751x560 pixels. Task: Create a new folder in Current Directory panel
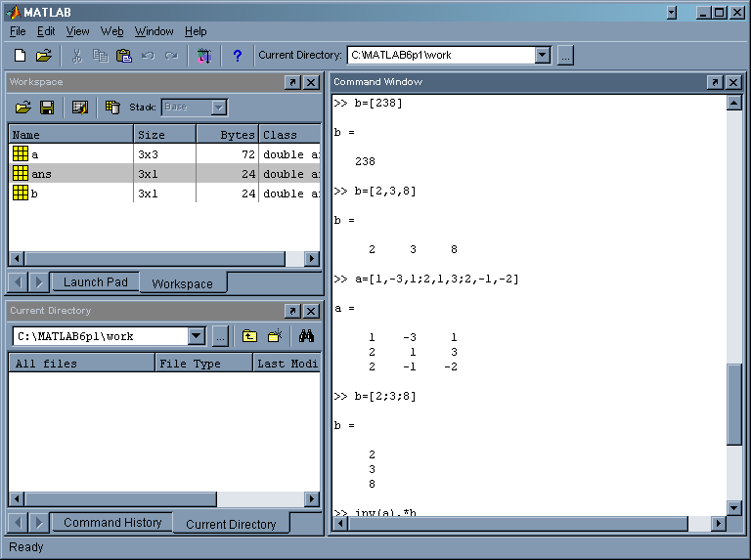pos(275,336)
